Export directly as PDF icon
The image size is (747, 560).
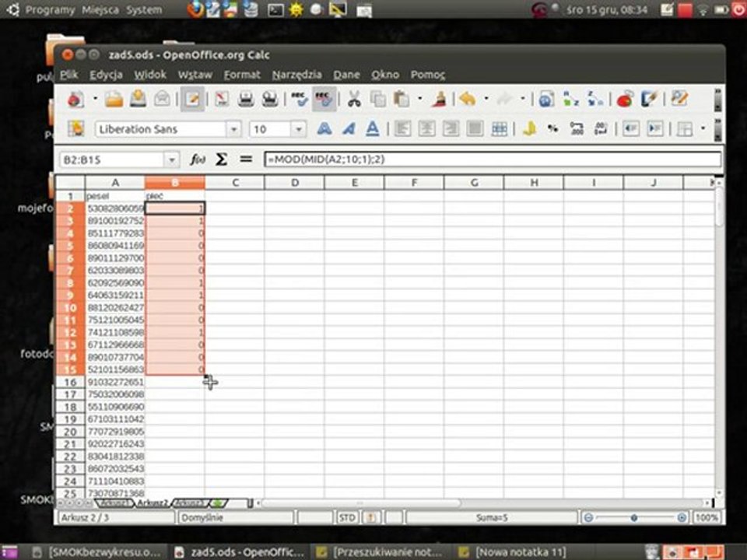pyautogui.click(x=222, y=99)
